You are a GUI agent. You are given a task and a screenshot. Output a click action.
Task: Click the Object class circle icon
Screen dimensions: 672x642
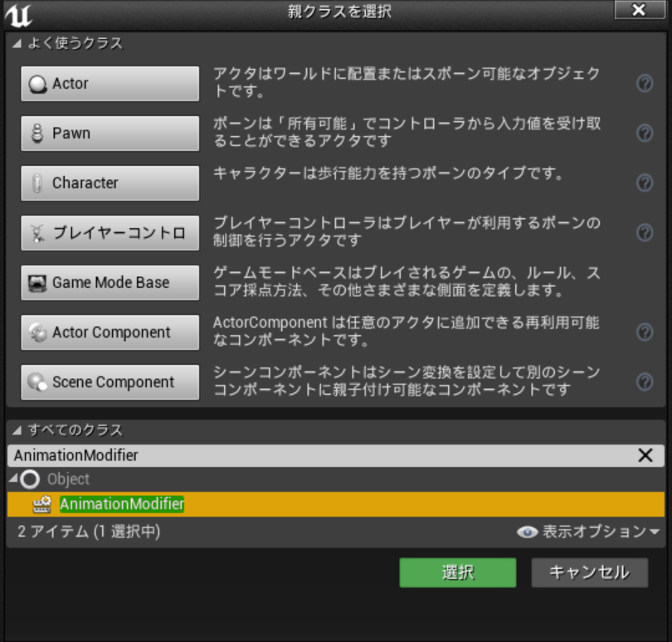[x=30, y=479]
